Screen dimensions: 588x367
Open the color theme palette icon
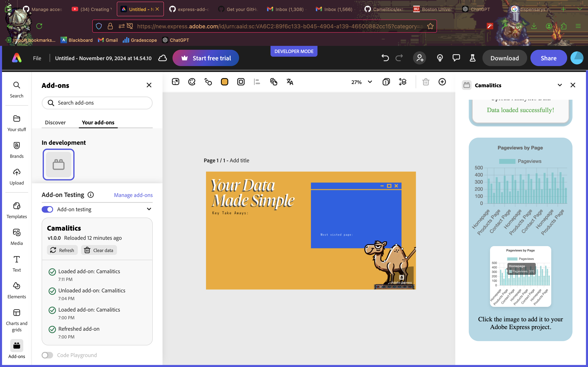(192, 82)
